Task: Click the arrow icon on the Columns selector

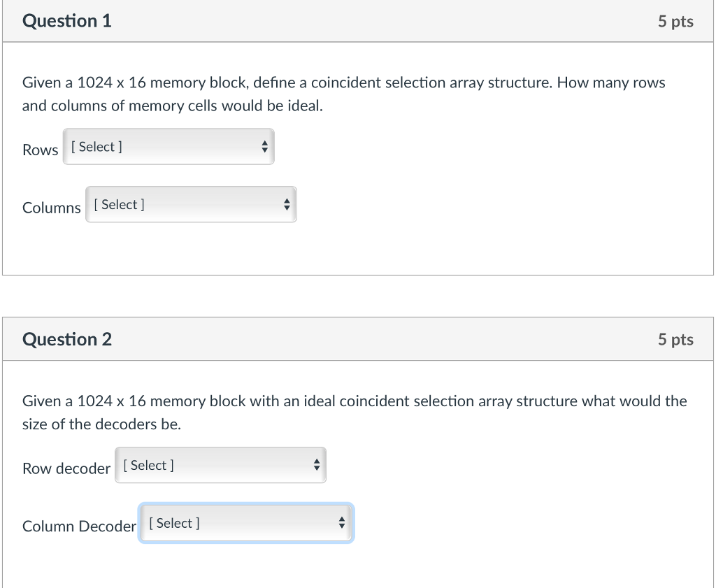Action: (x=287, y=204)
